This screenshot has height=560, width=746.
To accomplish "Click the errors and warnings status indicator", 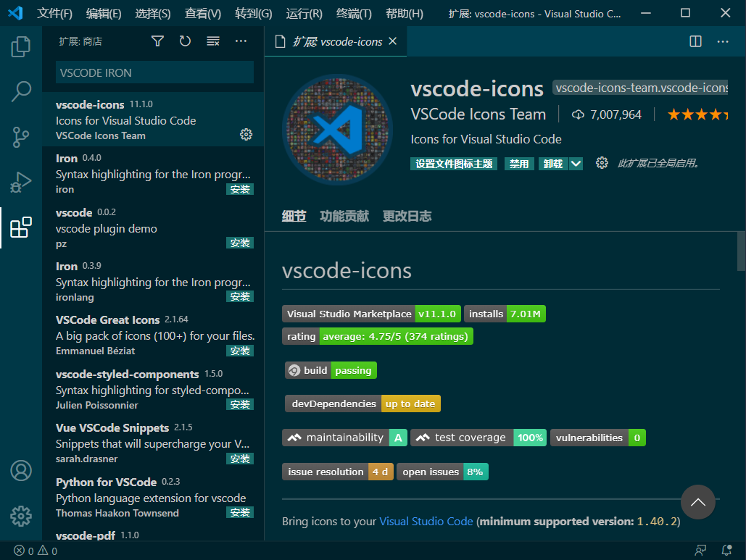I will [x=36, y=551].
